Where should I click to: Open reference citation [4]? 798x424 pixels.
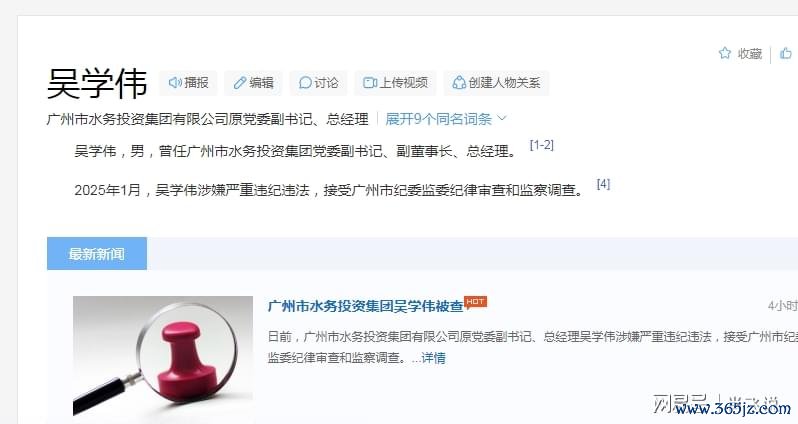point(603,184)
